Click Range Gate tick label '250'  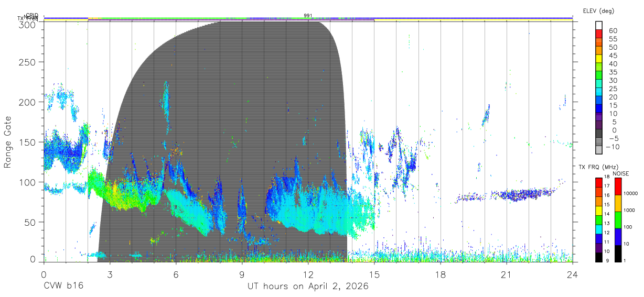click(x=28, y=62)
